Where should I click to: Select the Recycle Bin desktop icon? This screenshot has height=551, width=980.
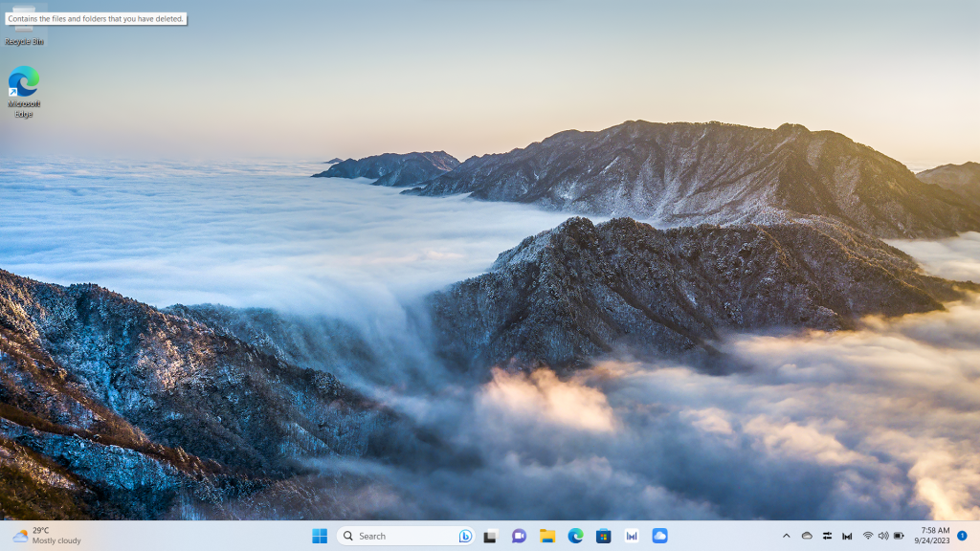point(24,25)
